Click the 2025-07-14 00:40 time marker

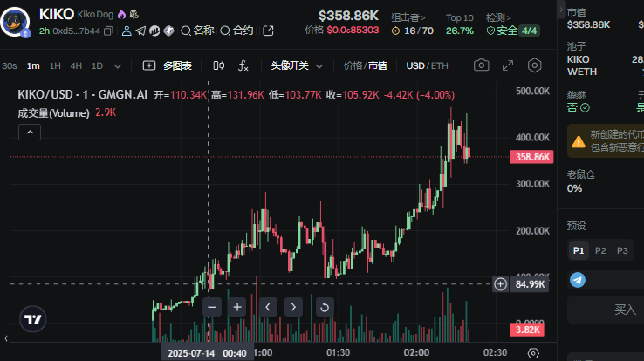(207, 353)
